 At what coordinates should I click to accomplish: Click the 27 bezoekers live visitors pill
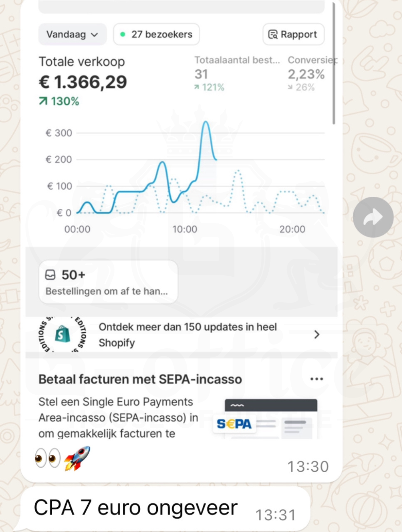(x=156, y=34)
